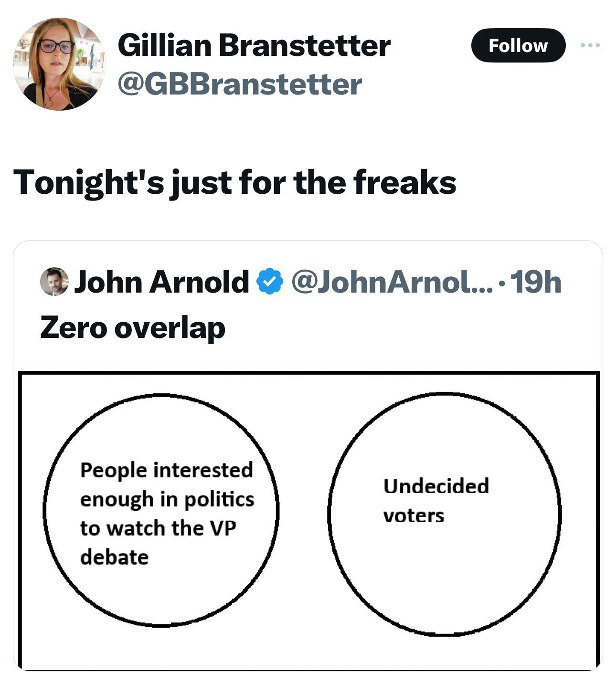Open Gillian Branstetter's profile avatar

[59, 64]
